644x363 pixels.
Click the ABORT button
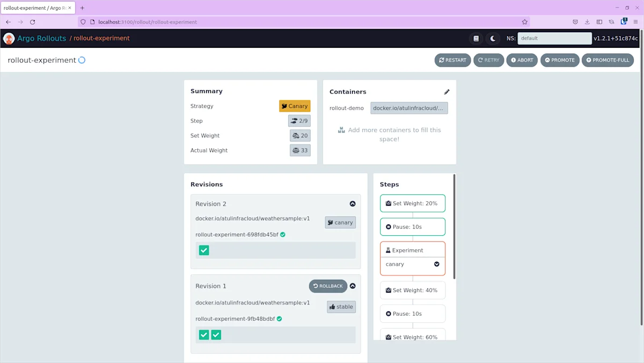[522, 60]
